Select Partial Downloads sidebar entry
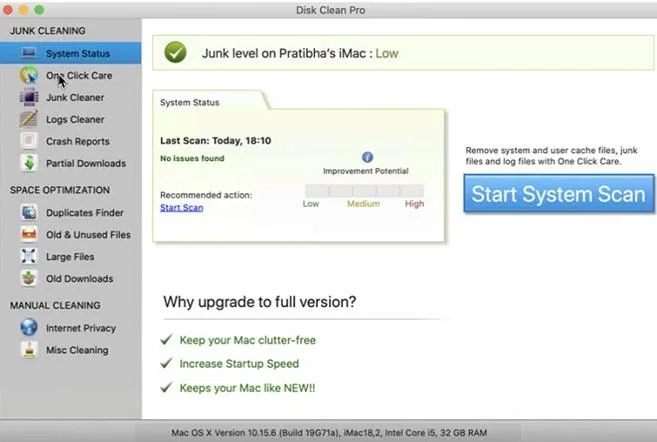657x442 pixels. [x=70, y=163]
